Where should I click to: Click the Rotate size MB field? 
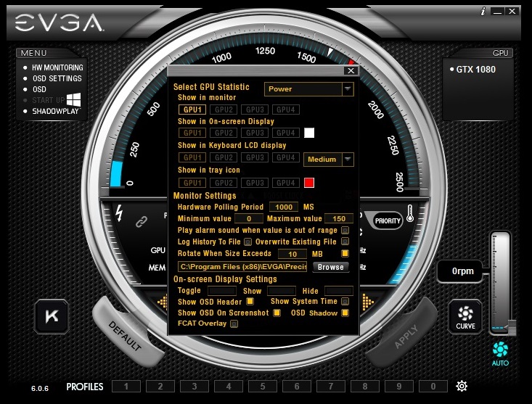(x=292, y=254)
